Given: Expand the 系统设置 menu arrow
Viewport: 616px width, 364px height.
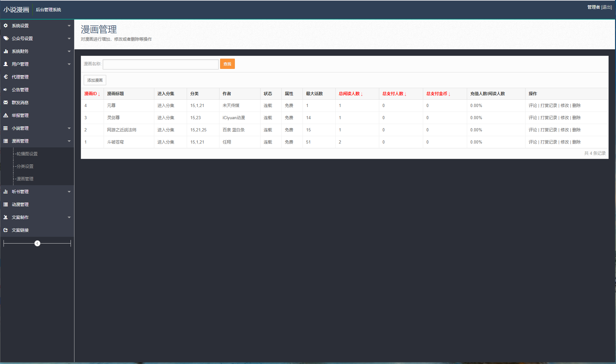Looking at the screenshot, I should tap(69, 26).
